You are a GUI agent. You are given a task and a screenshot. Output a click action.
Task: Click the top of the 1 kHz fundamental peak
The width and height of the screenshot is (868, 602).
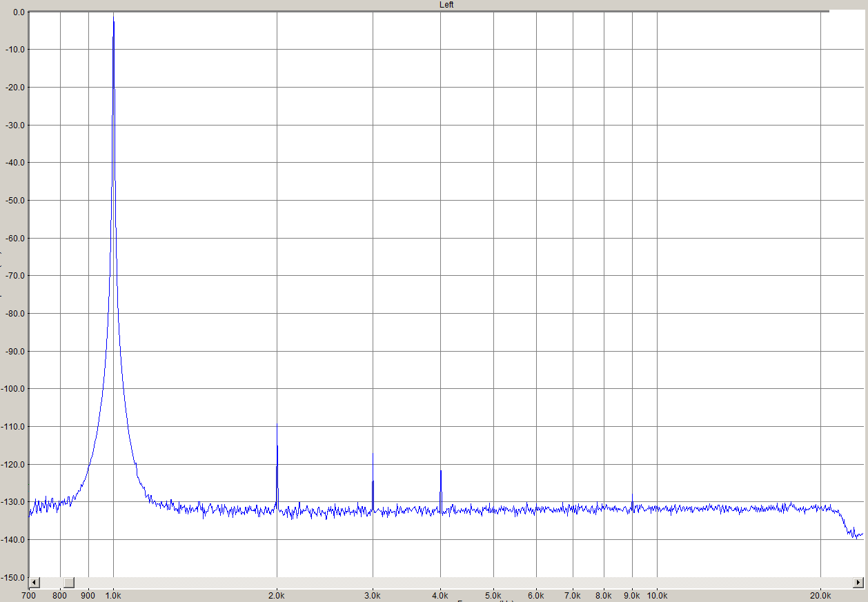click(x=114, y=15)
